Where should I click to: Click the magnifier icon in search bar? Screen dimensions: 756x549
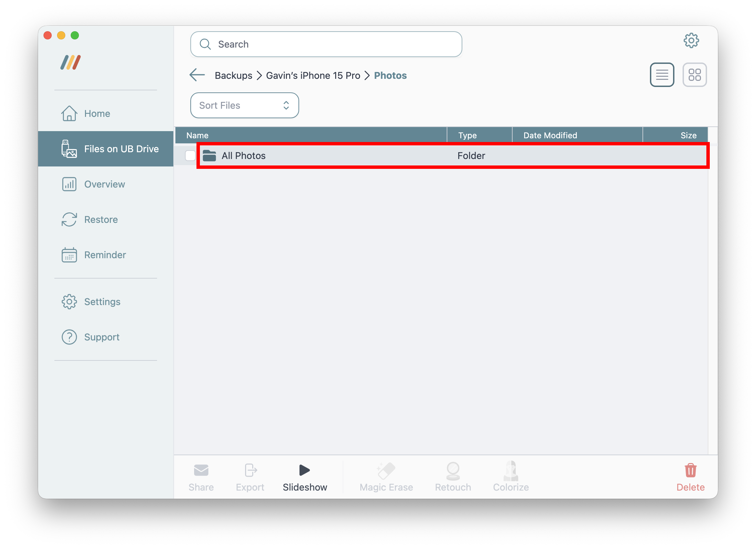coord(205,44)
